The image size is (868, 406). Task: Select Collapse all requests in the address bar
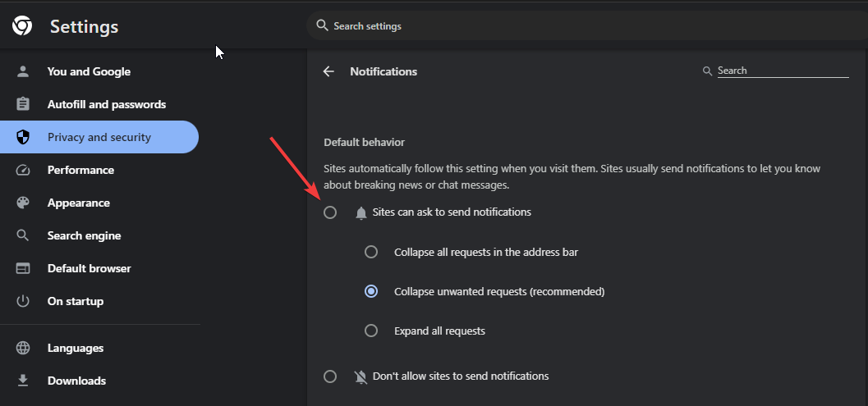click(371, 253)
